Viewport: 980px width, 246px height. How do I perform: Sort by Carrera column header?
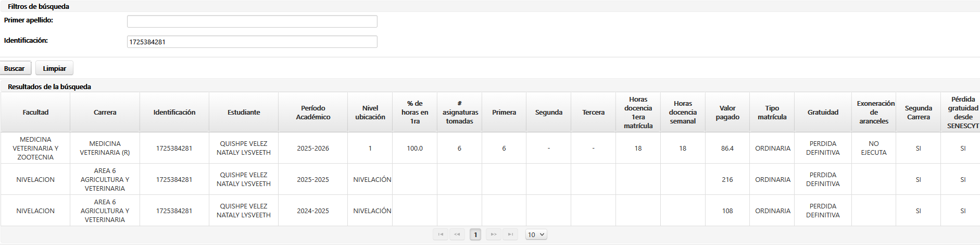click(105, 112)
